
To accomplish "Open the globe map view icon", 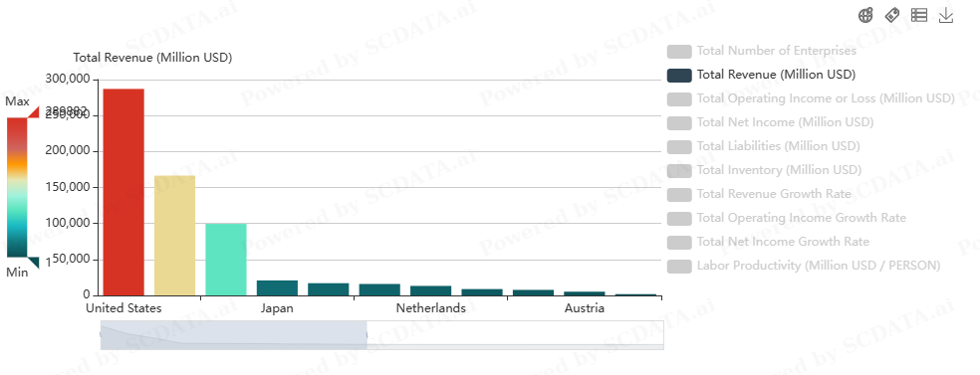I will coord(865,15).
